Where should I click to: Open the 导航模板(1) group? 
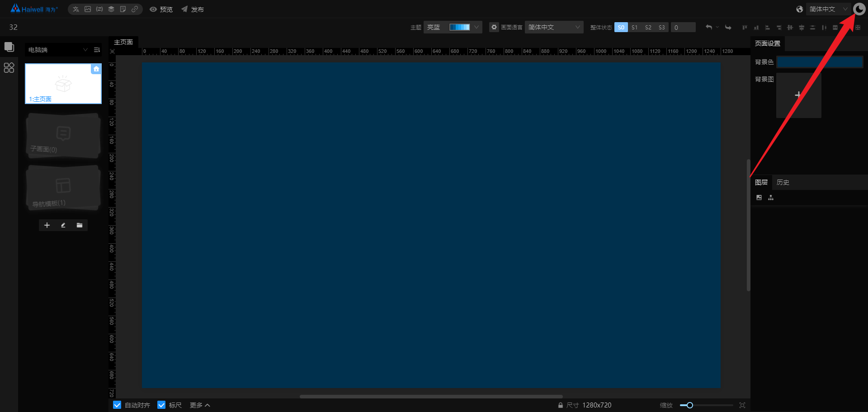pos(63,188)
